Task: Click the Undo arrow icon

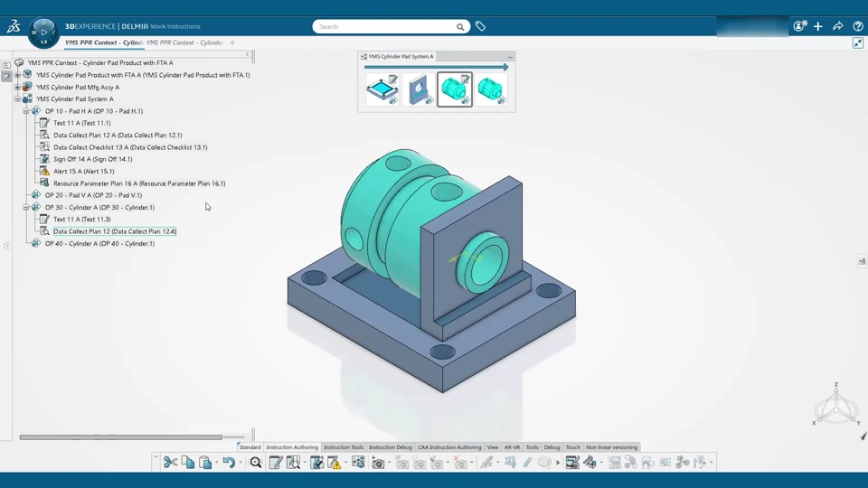Action: pyautogui.click(x=229, y=463)
